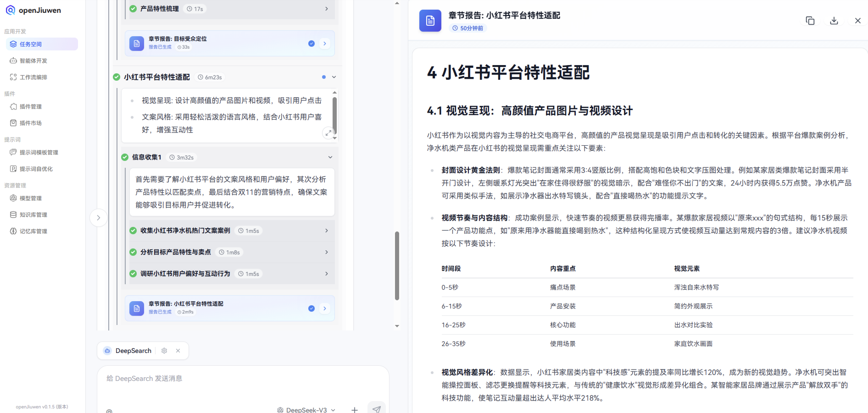This screenshot has width=868, height=413.
Task: Open DeepSearch agent settings gear
Action: [164, 350]
